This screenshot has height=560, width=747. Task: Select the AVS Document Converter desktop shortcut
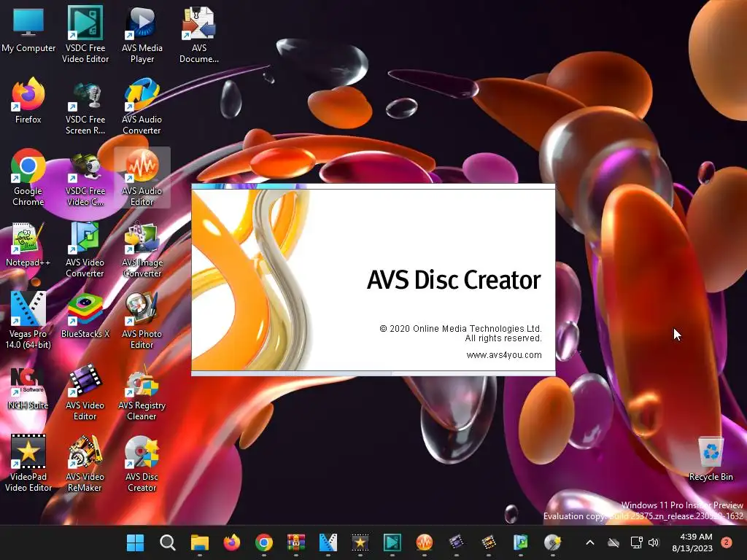click(199, 34)
